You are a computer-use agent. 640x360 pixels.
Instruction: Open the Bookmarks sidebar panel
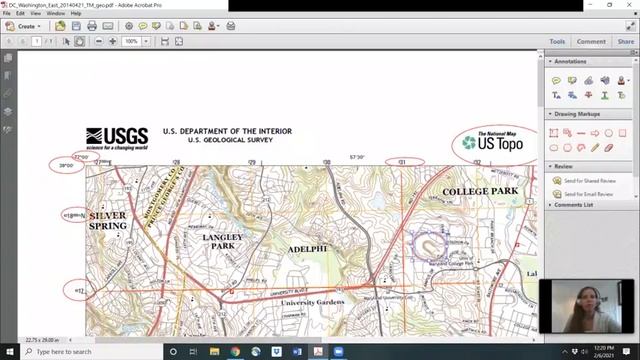(8, 76)
